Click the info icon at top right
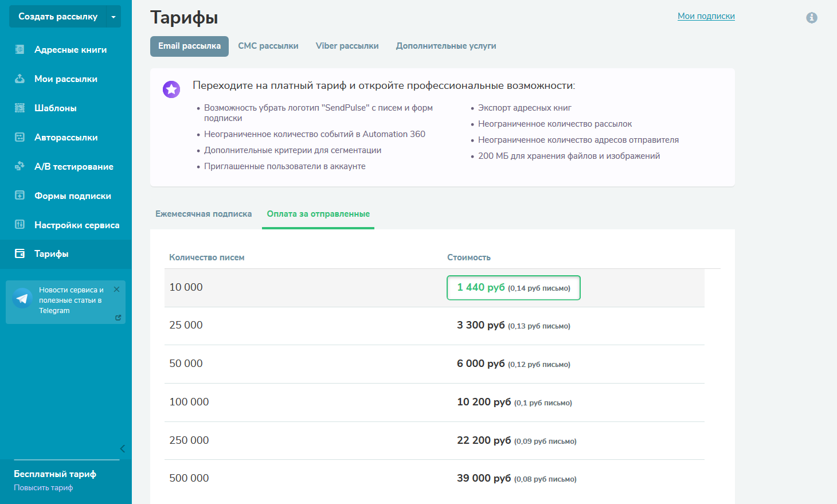The width and height of the screenshot is (837, 504). 812,18
